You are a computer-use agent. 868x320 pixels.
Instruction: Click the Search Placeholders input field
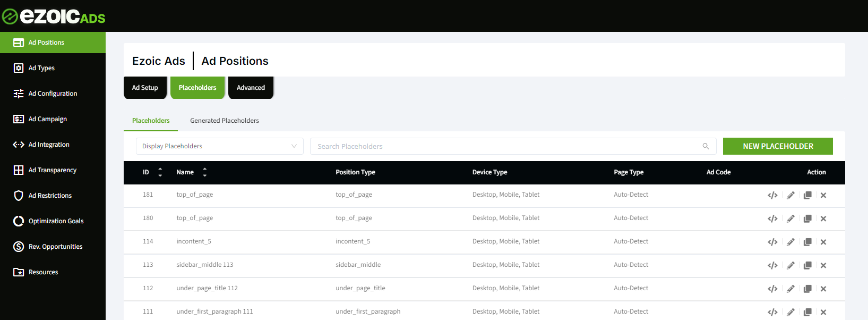[x=504, y=146]
